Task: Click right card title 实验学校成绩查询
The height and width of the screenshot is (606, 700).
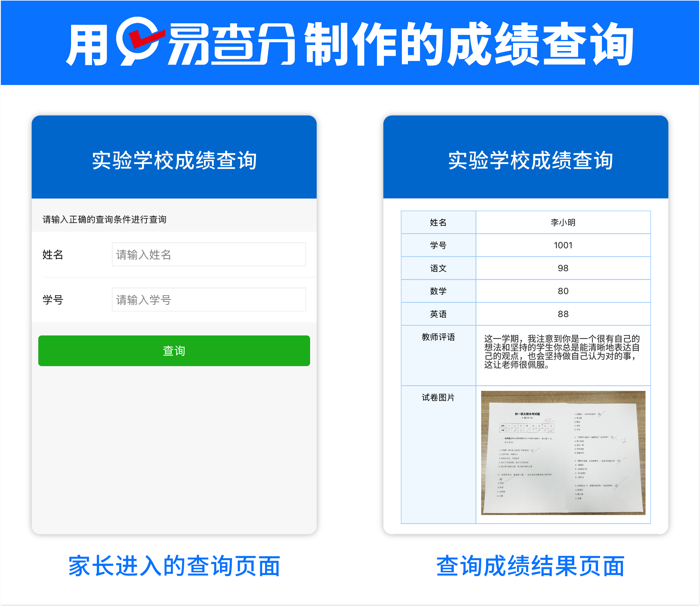Action: tap(530, 160)
